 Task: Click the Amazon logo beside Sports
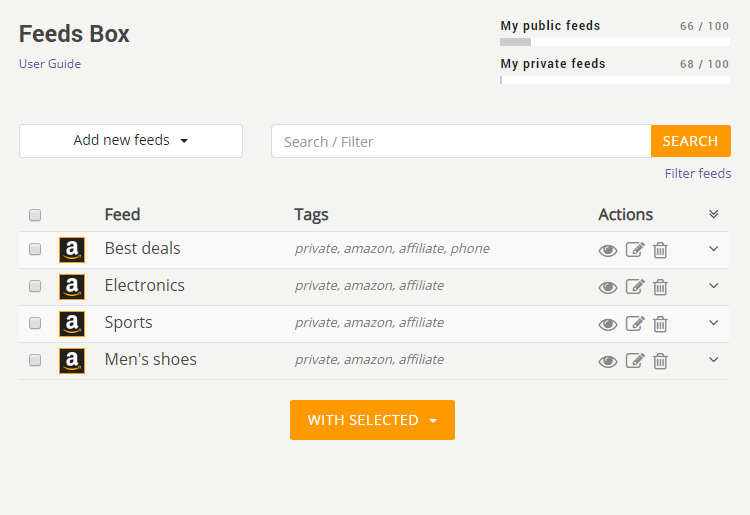point(72,324)
